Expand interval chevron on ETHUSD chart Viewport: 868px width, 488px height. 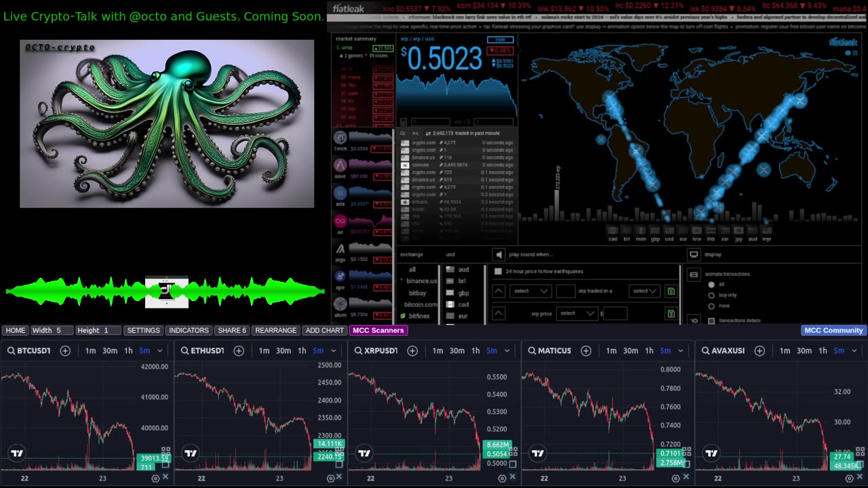click(334, 350)
